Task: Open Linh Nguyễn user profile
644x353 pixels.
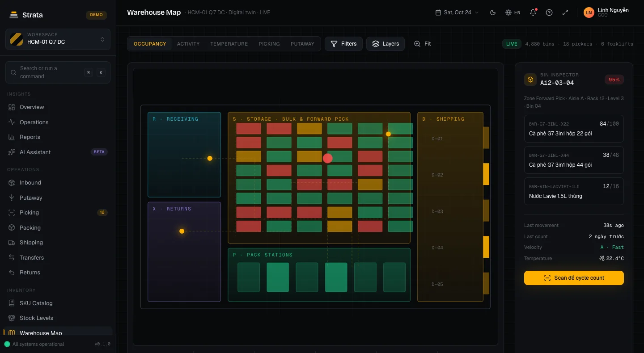Action: pos(606,13)
